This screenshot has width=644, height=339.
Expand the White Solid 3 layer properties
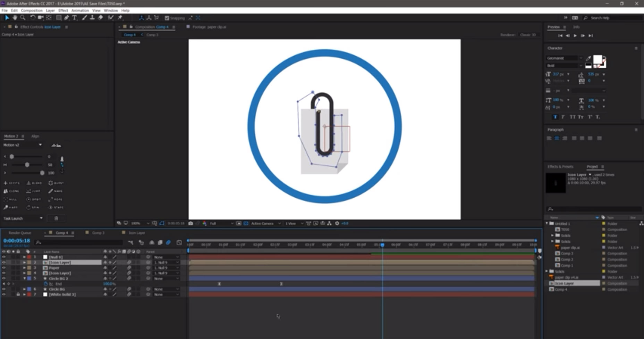tap(24, 294)
